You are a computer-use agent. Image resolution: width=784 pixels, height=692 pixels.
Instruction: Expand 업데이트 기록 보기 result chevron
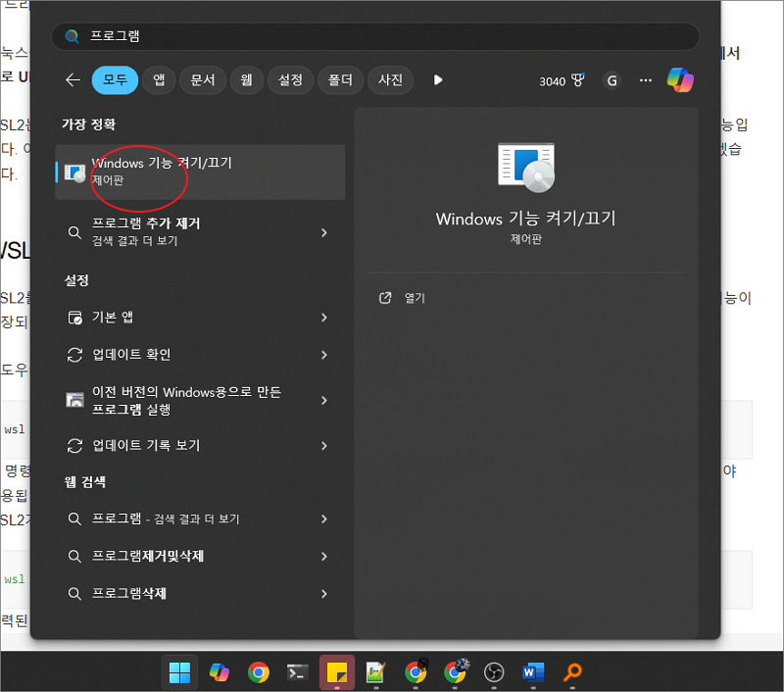point(324,446)
